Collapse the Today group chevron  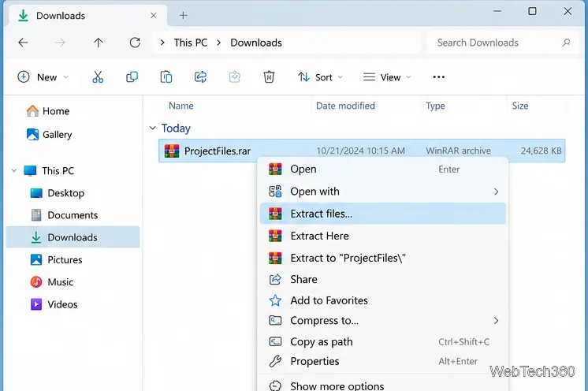click(152, 128)
